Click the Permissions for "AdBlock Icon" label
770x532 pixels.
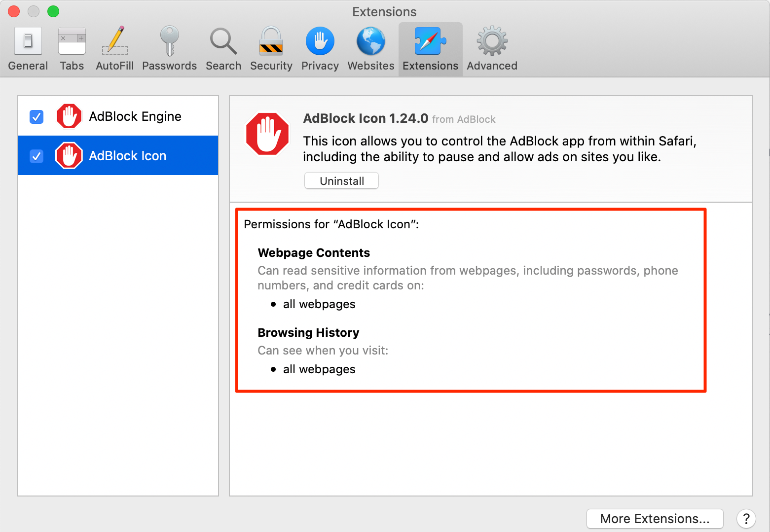pyautogui.click(x=331, y=224)
